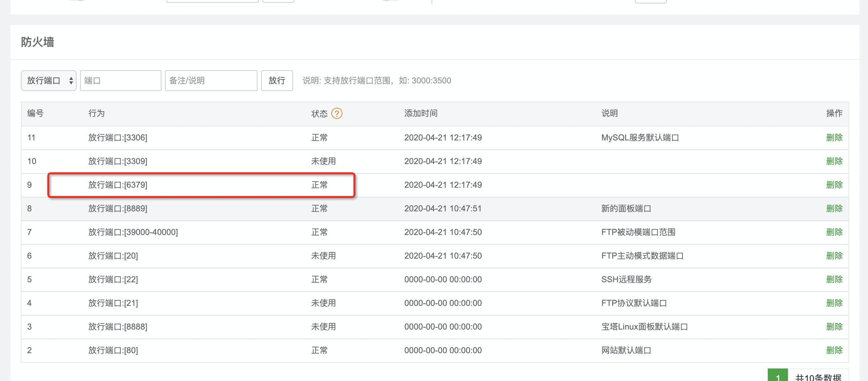Viewport: 868px width, 381px height.
Task: Delete the port 8888 default panel rule
Action: [834, 327]
